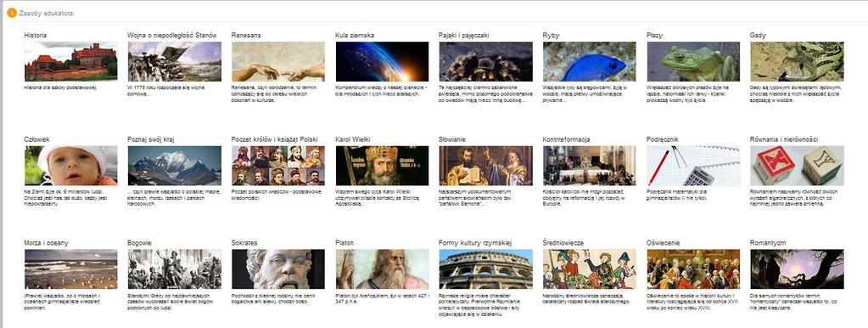Select the Podręcznik calculator thumbnail
Screen dimensions: 868x328
(693, 166)
